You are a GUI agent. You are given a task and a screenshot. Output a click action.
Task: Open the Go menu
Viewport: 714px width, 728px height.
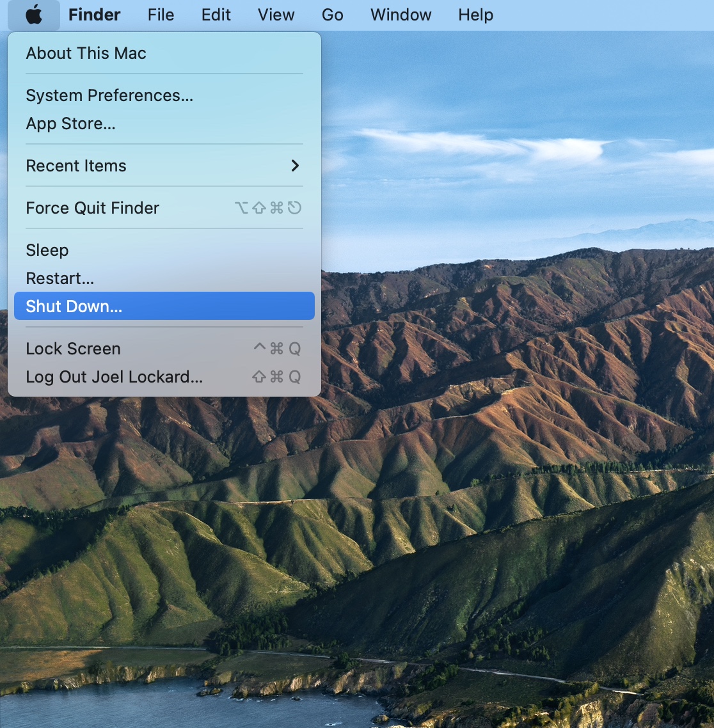333,15
